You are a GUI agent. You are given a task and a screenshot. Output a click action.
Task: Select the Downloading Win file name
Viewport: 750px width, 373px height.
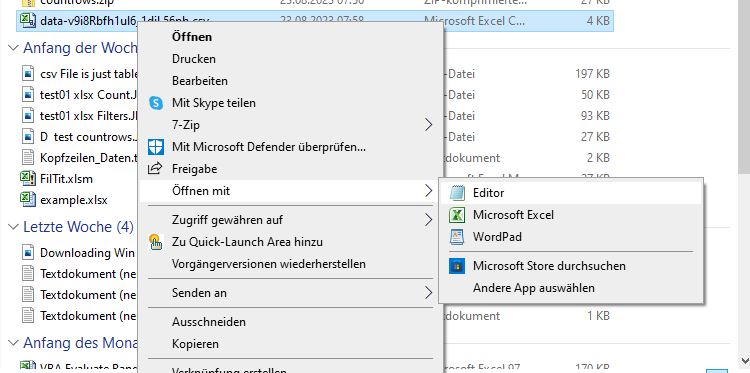click(88, 253)
